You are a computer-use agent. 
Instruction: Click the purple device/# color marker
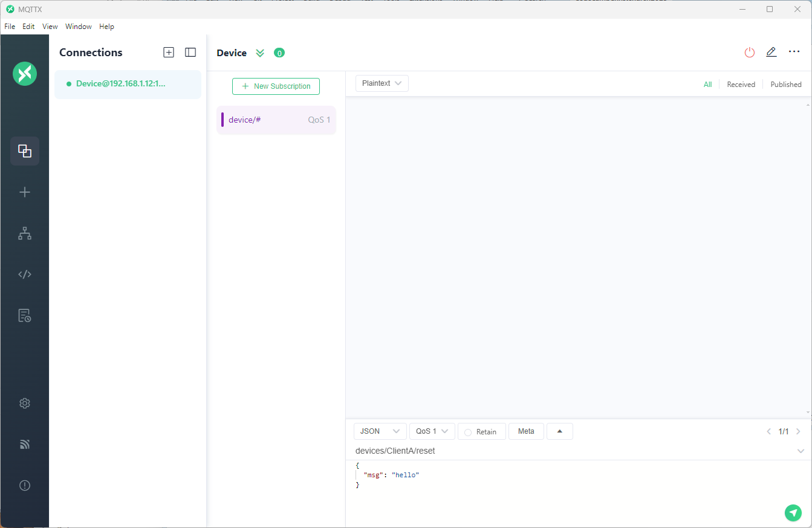222,120
